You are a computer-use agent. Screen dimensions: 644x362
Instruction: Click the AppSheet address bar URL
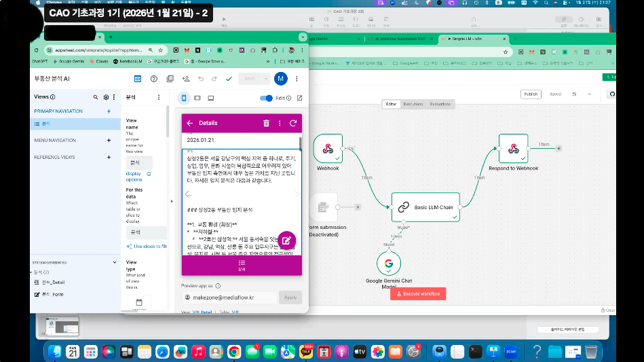pyautogui.click(x=98, y=50)
